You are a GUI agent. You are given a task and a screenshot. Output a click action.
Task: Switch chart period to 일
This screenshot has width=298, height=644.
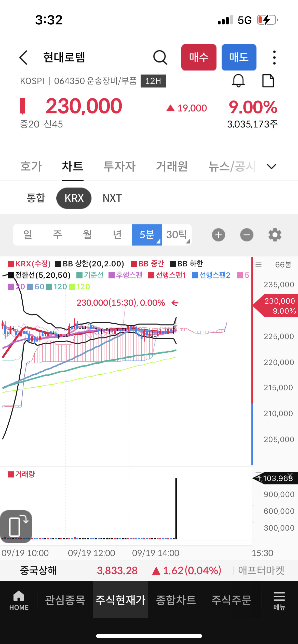click(x=28, y=235)
